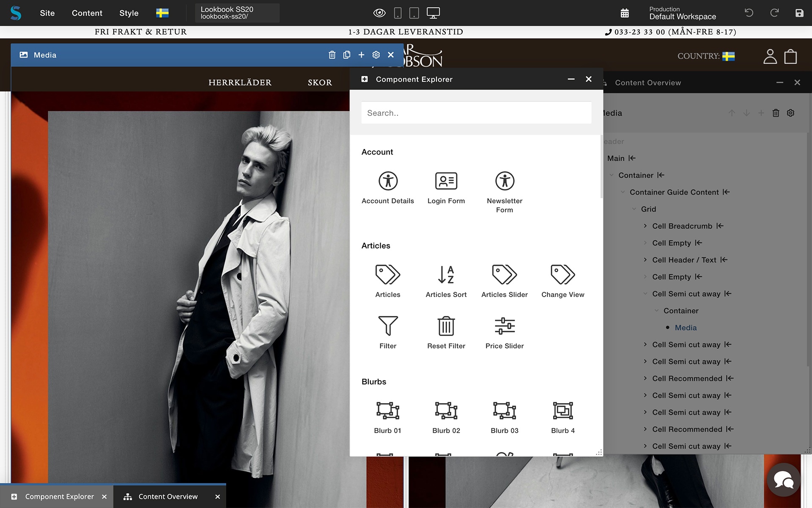Open the shopping bag icon
The height and width of the screenshot is (508, 812).
coord(790,56)
